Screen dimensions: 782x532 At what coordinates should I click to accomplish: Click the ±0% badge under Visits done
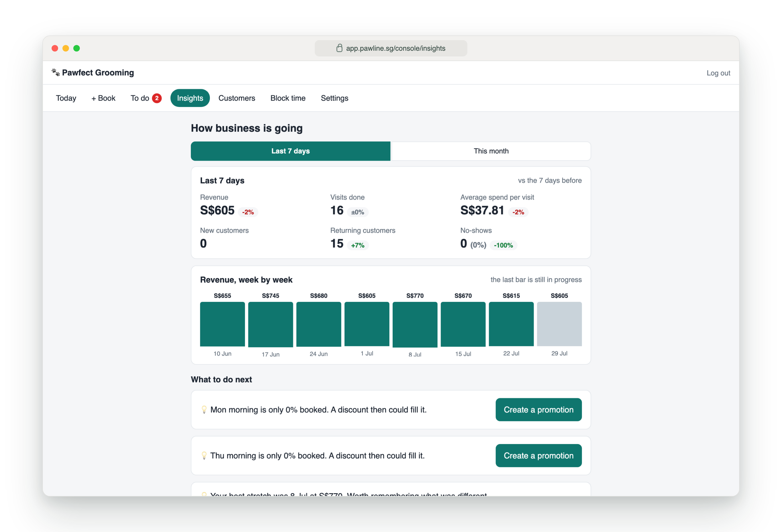coord(357,212)
